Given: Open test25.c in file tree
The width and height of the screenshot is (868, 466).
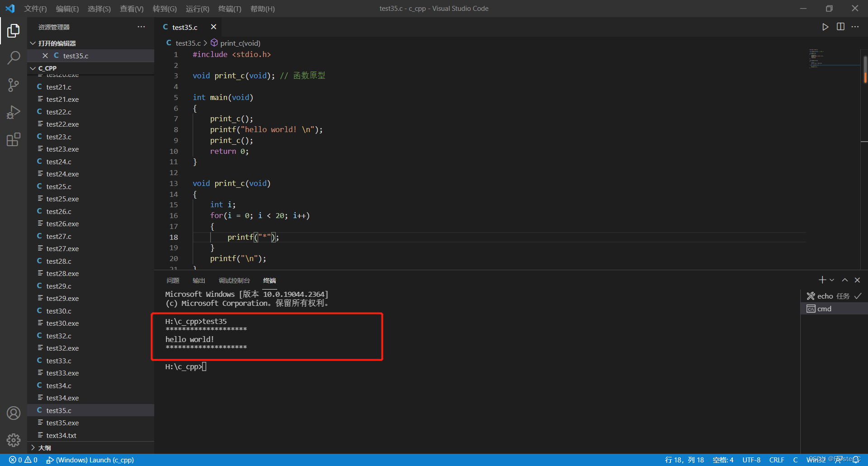Looking at the screenshot, I should click(90, 186).
